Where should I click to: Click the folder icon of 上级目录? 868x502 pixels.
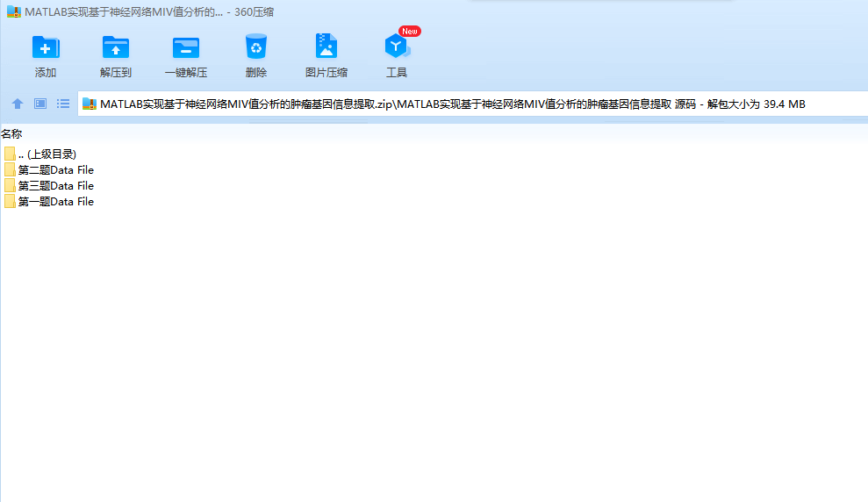[x=10, y=154]
